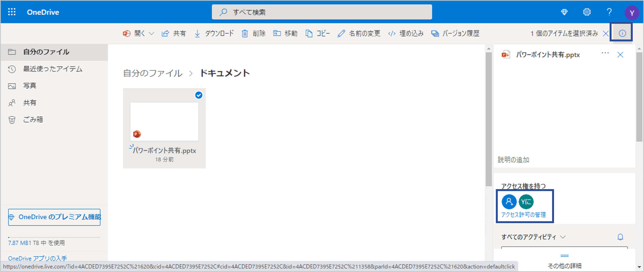
Task: Click the 共有 toolbar command
Action: click(x=174, y=33)
